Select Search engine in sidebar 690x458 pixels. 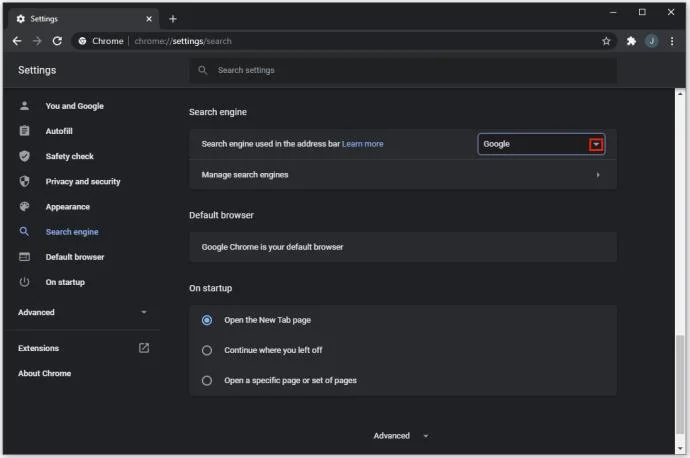point(72,232)
